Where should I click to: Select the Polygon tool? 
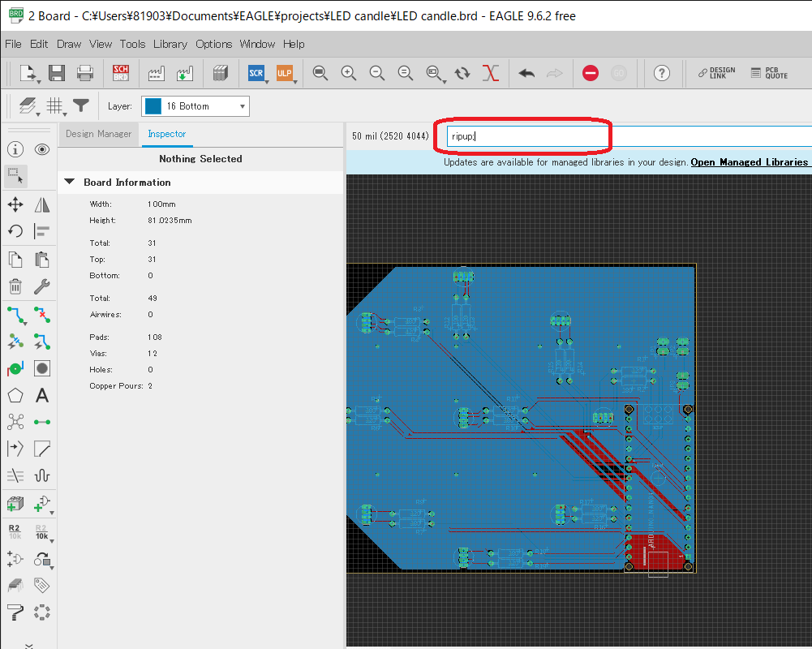(15, 396)
